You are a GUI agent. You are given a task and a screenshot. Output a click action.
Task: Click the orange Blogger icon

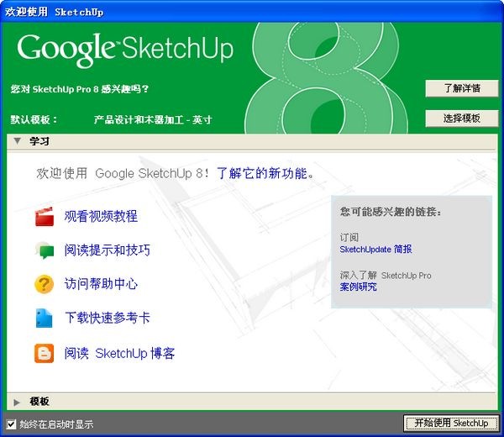[x=44, y=354]
